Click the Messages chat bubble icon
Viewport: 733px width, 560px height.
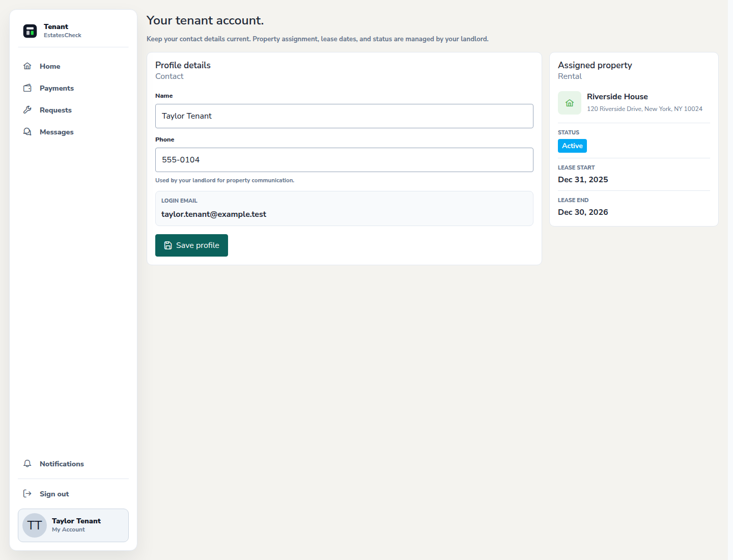coord(27,132)
